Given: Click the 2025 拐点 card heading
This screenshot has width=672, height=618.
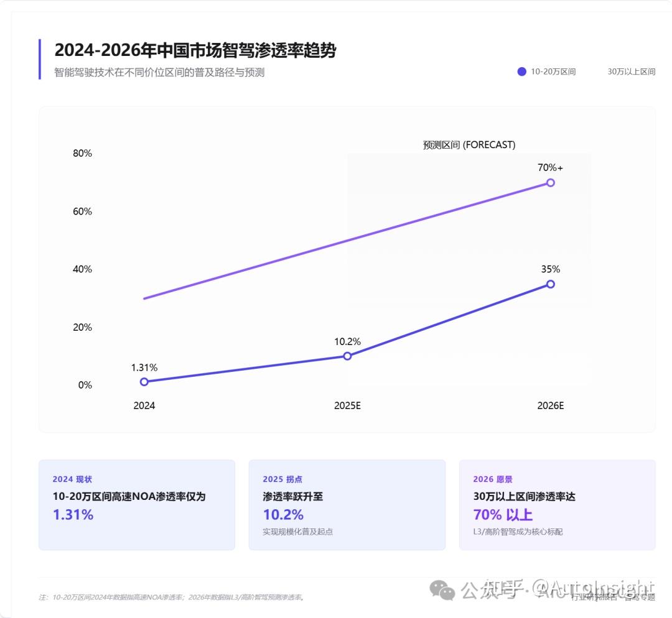Looking at the screenshot, I should click(282, 479).
